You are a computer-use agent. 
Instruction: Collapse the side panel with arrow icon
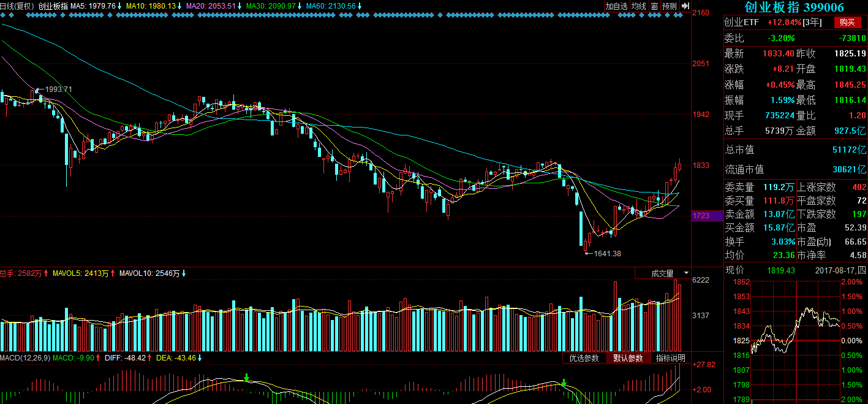click(685, 6)
